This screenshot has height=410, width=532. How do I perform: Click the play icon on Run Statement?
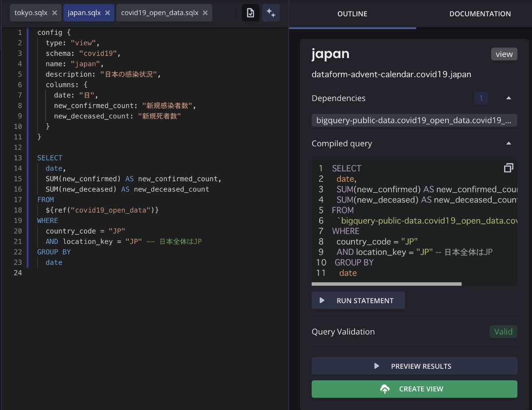pos(322,301)
